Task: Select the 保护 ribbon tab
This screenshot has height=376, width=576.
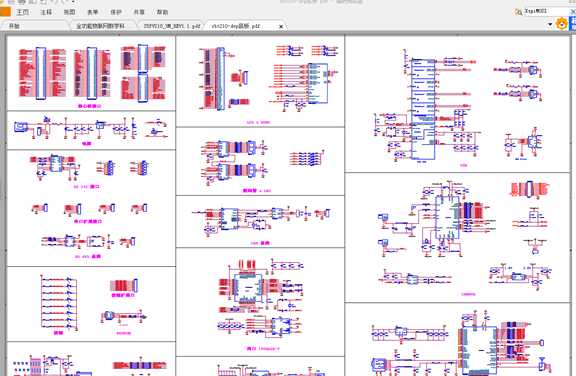Action: [116, 12]
